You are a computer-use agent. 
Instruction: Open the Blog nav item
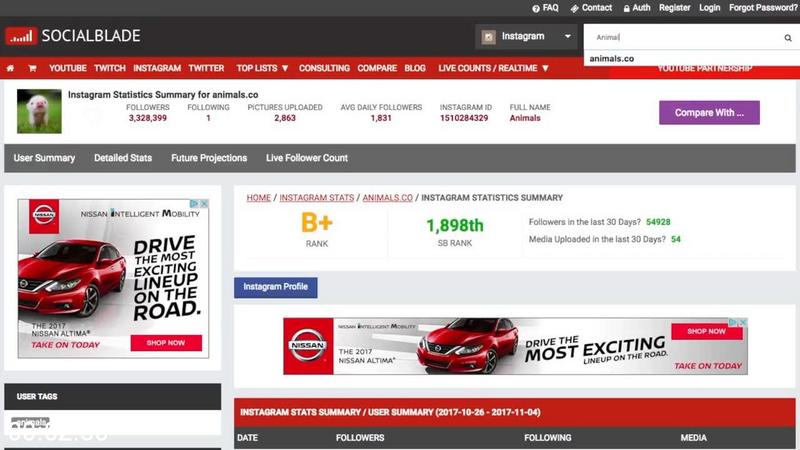click(415, 68)
